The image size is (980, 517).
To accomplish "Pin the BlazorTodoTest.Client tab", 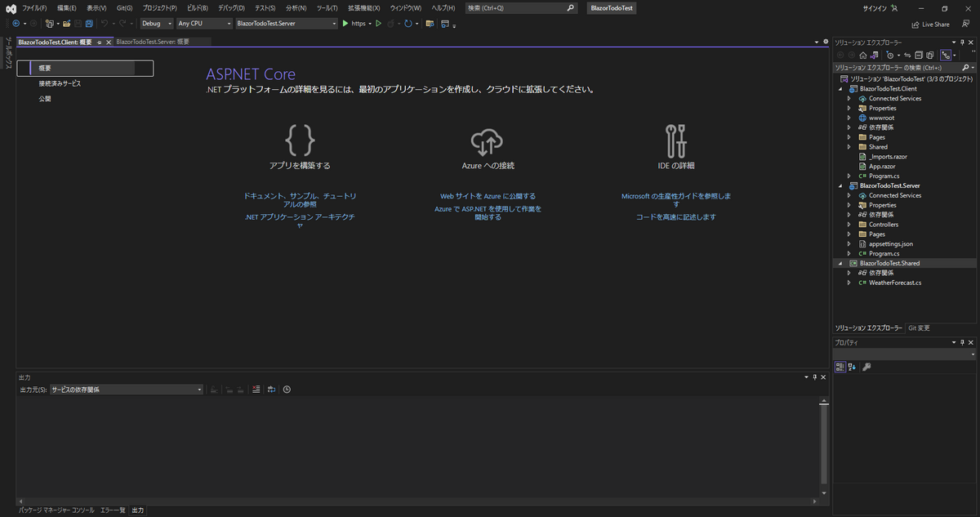I will tap(99, 42).
